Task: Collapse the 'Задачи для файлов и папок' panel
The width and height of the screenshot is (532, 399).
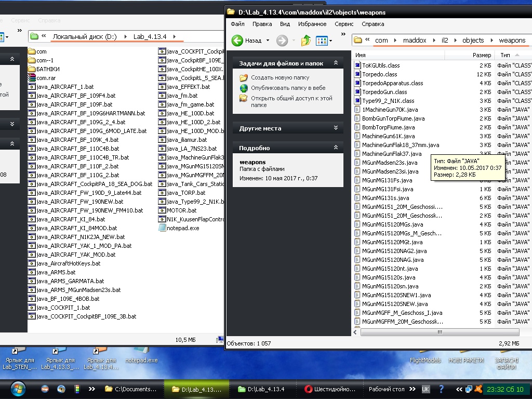Action: point(336,63)
